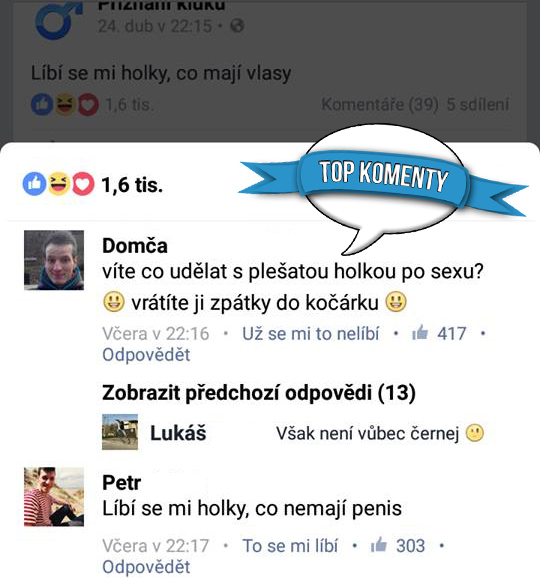
Task: Click the thumbs-up icon next to 417
Action: point(420,333)
